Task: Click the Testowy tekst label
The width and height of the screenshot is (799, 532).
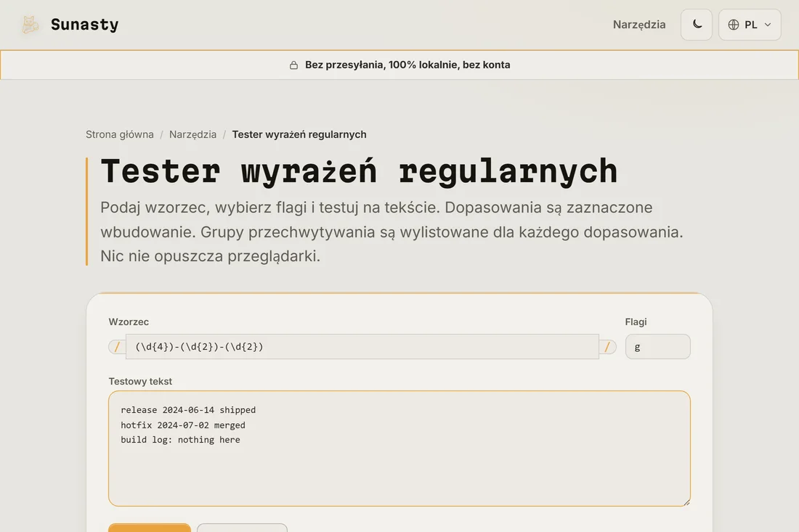Action: 140,381
